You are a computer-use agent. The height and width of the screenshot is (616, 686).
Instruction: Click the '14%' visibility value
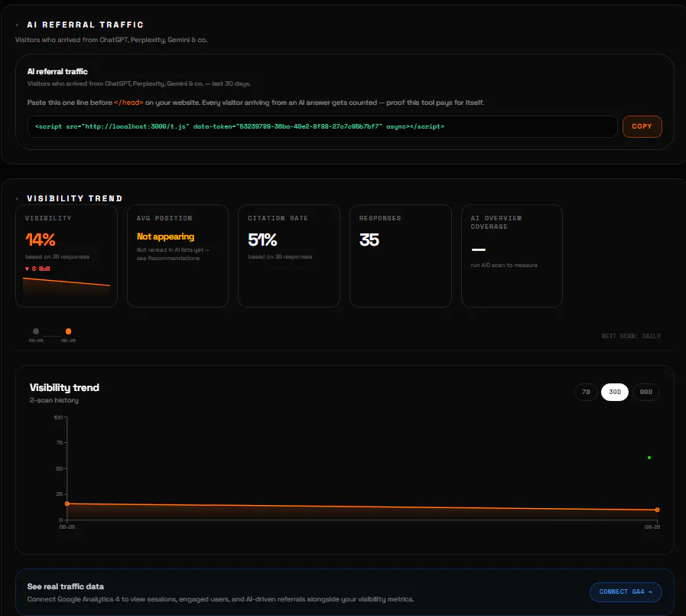tap(41, 240)
